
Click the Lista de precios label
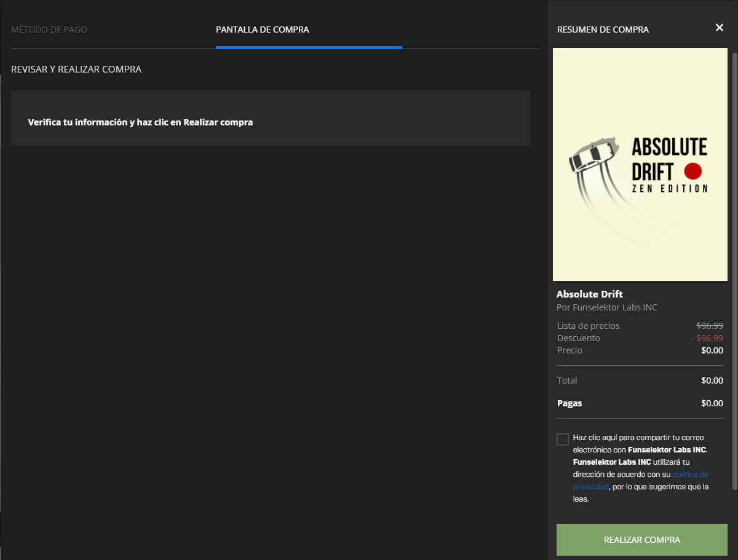(589, 326)
